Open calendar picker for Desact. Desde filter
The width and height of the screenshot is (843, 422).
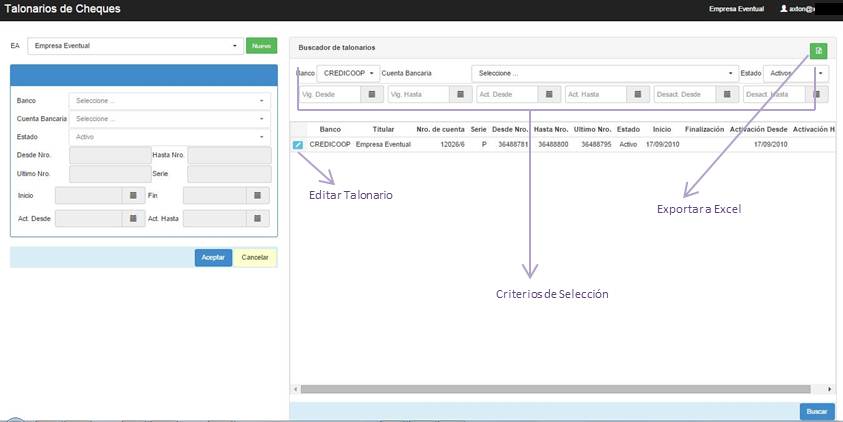tap(726, 94)
